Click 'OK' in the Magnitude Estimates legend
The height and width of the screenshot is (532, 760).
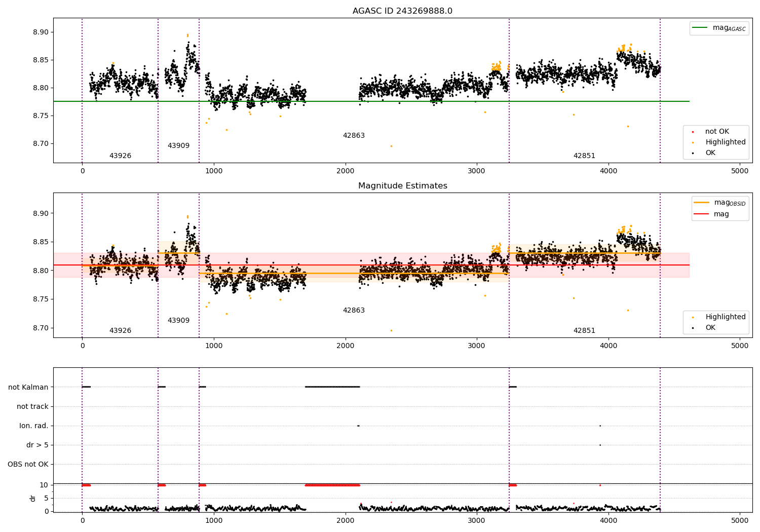(x=710, y=328)
